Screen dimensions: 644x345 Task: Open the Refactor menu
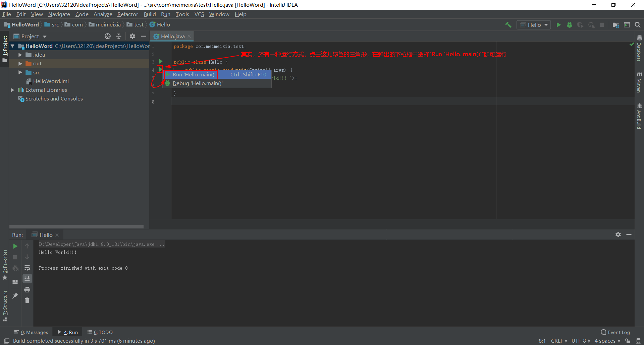127,14
